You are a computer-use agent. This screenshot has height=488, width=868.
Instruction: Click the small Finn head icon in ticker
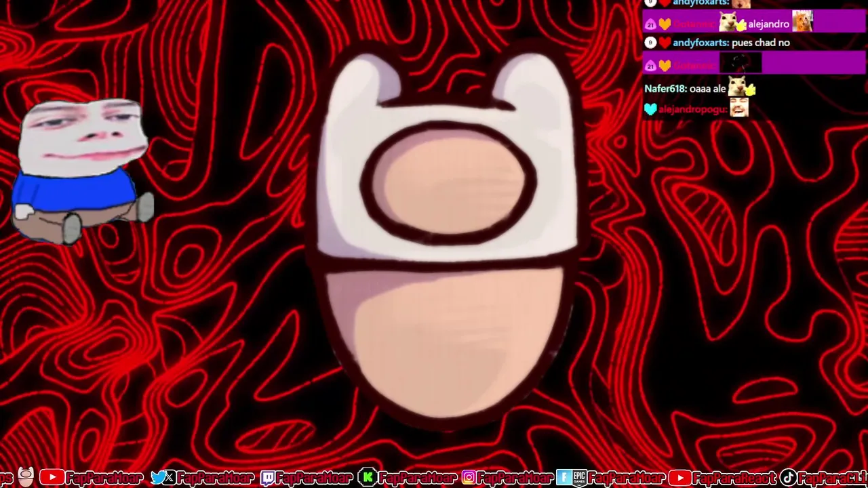[26, 477]
